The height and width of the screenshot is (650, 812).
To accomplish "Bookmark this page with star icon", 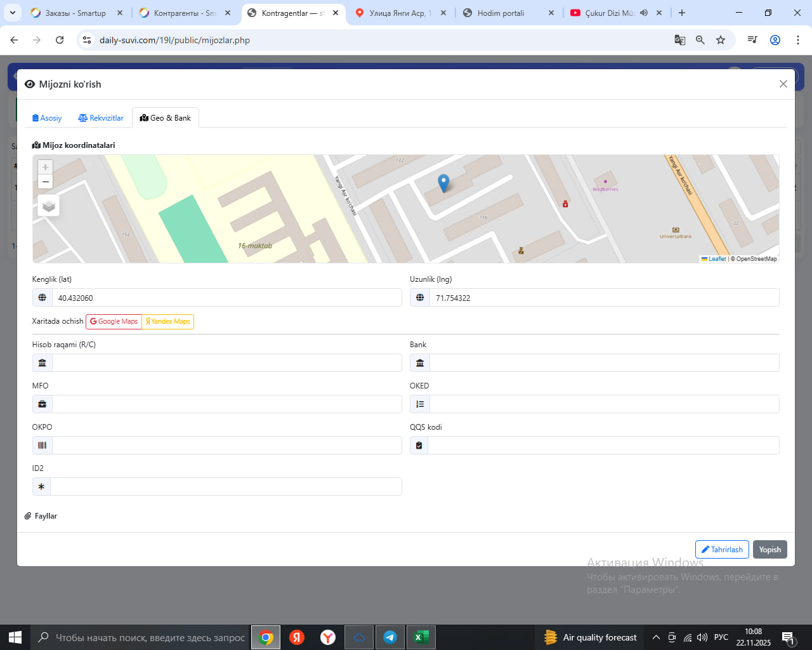I will [721, 40].
